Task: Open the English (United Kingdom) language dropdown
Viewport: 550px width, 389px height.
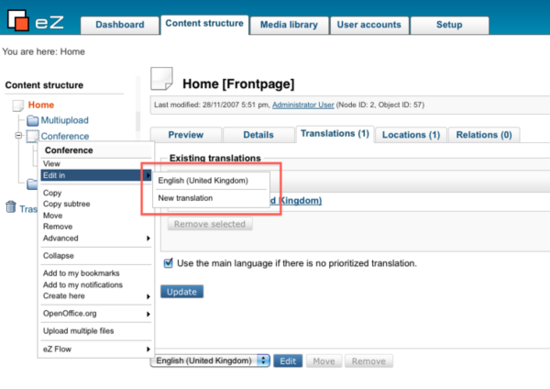Action: [x=210, y=361]
